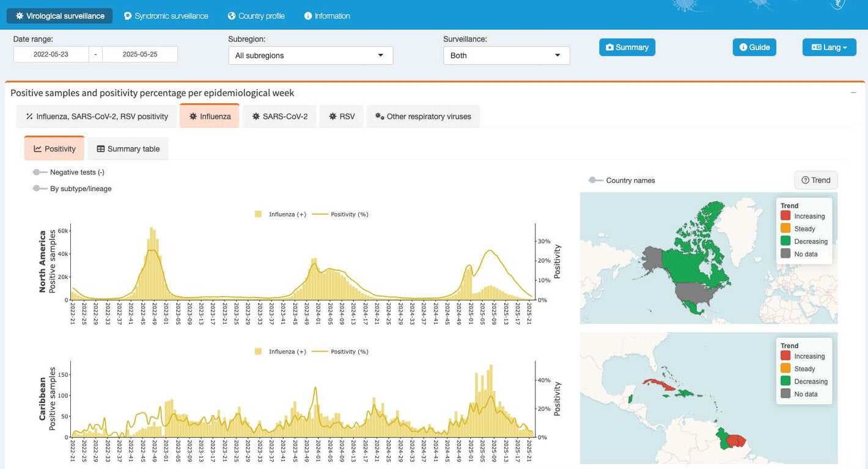Image resolution: width=868 pixels, height=469 pixels.
Task: Click the Information info icon
Action: (x=308, y=16)
